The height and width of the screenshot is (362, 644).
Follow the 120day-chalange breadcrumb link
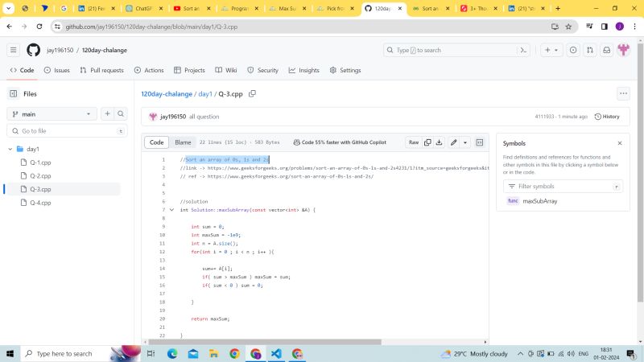pos(167,94)
